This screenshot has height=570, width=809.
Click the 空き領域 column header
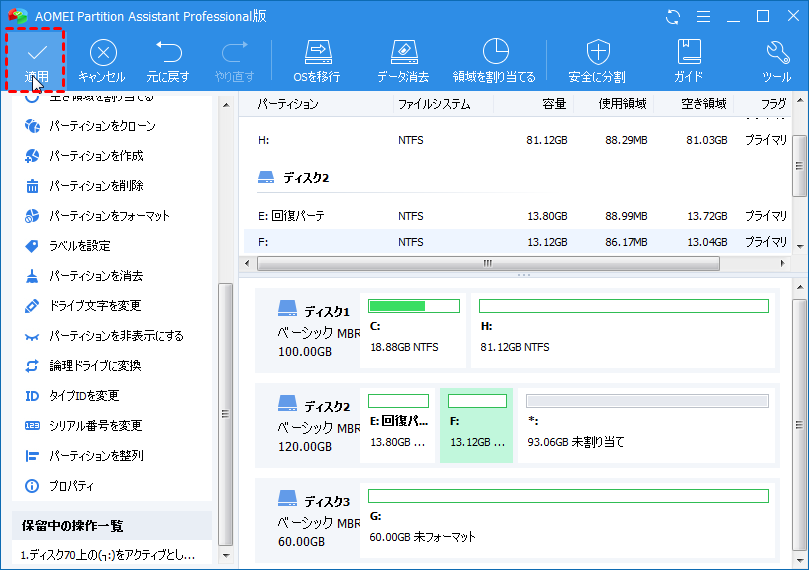pos(703,104)
